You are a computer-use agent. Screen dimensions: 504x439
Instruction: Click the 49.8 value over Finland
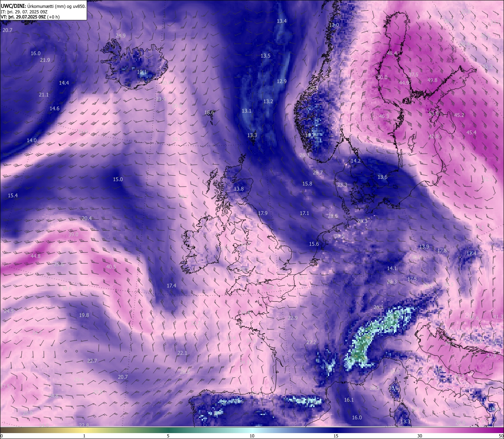pyautogui.click(x=432, y=80)
